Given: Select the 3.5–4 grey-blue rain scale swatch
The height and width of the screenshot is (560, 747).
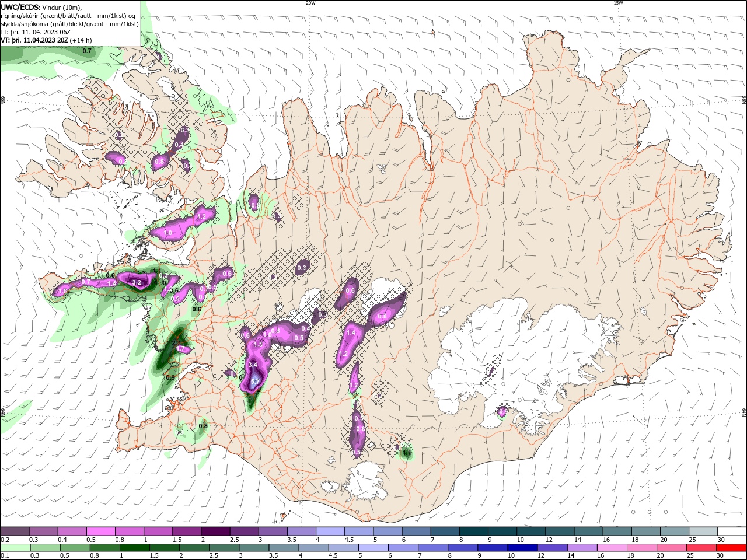Looking at the screenshot, I should [283, 548].
